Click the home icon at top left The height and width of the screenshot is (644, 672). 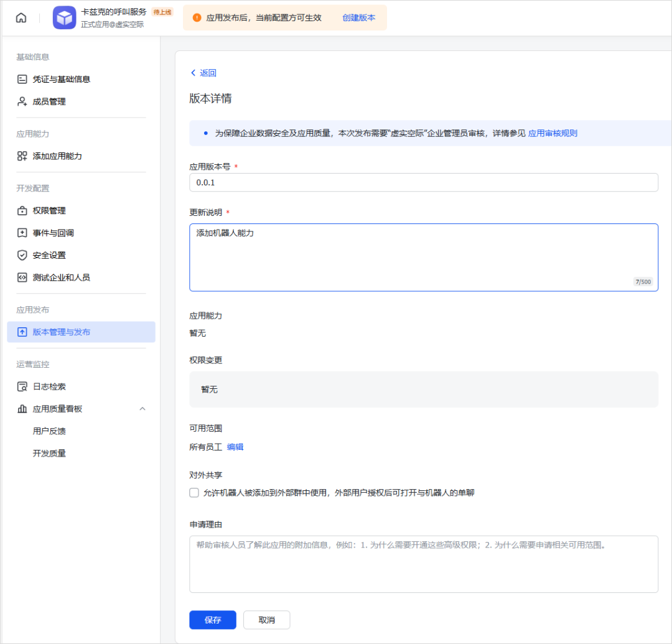21,17
